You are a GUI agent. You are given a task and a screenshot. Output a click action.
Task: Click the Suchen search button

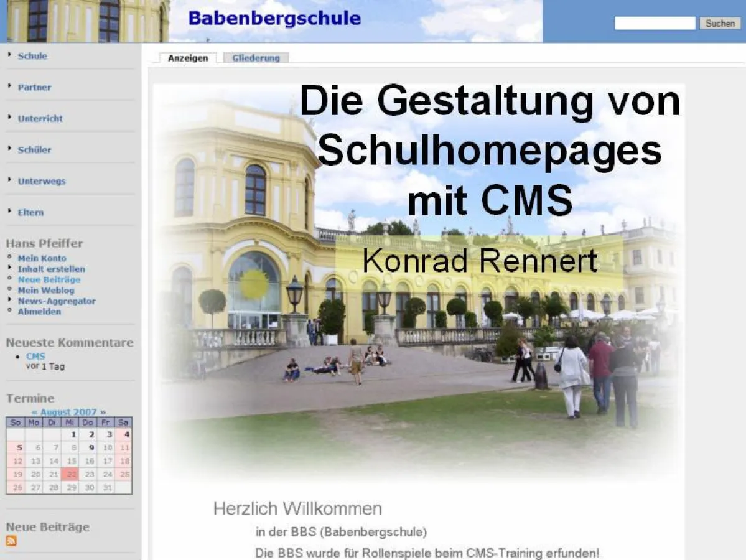[x=720, y=24]
